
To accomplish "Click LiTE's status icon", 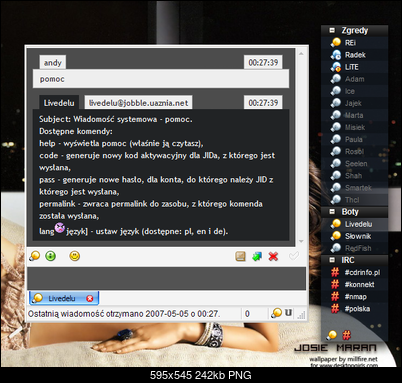I will (336, 67).
